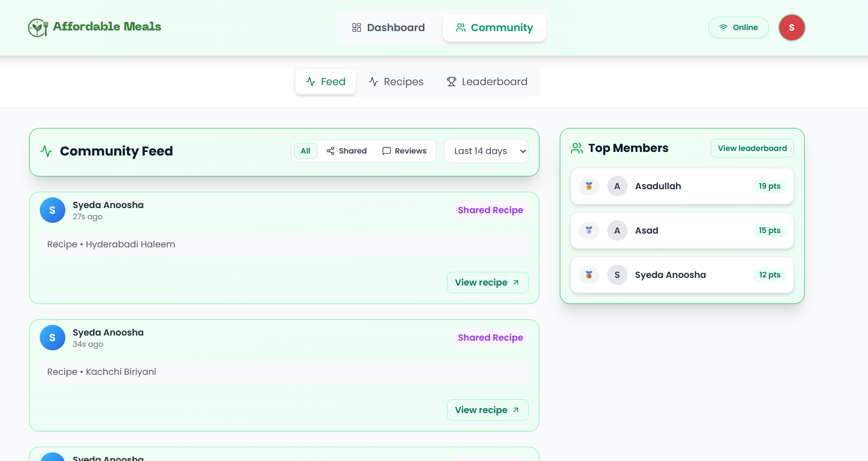
Task: Click the "Recipe • Kachchi Biriyani" text
Action: pos(102,372)
